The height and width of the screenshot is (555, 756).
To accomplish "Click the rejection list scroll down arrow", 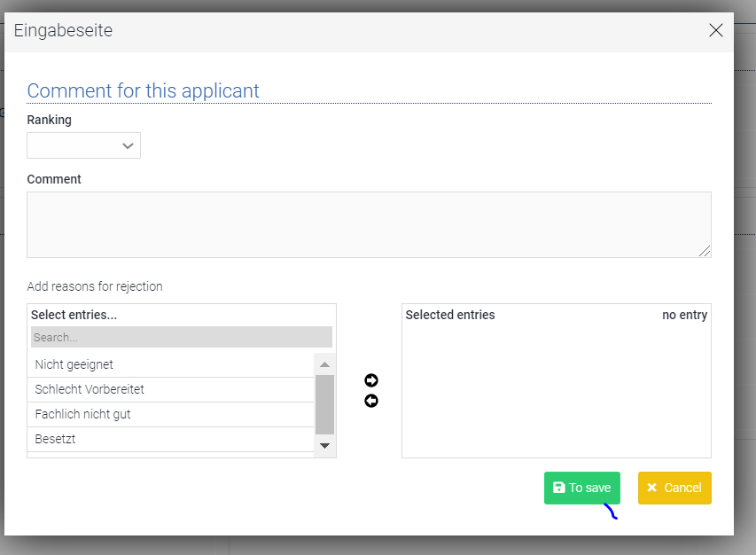I will click(x=324, y=445).
